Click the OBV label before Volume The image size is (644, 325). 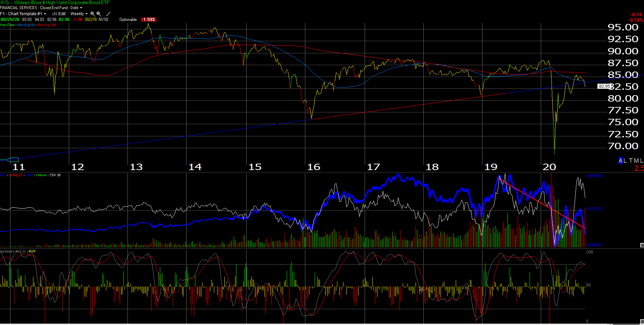coord(29,175)
